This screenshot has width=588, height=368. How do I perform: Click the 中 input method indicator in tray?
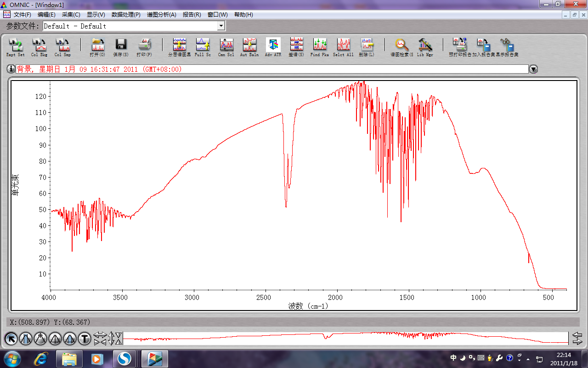click(x=453, y=358)
